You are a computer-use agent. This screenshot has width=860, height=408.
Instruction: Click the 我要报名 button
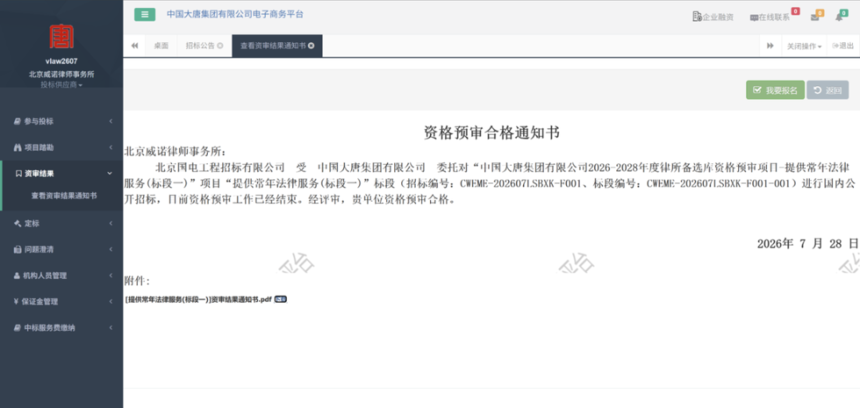pos(775,90)
